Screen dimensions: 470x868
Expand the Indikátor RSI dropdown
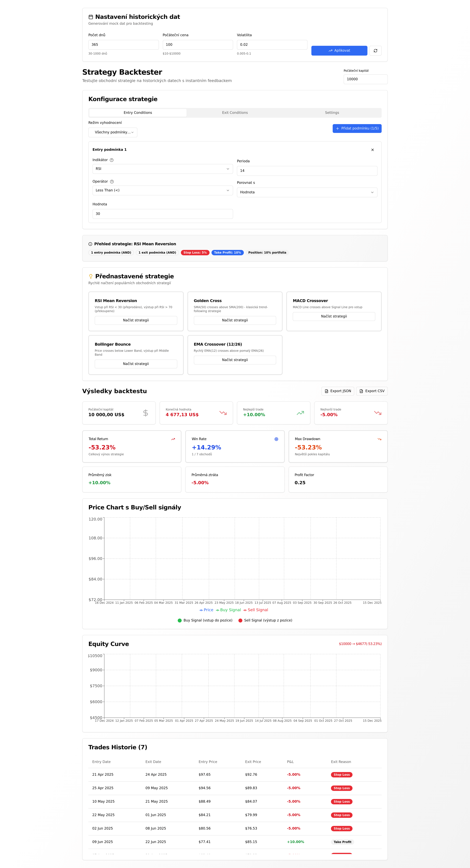pos(162,169)
